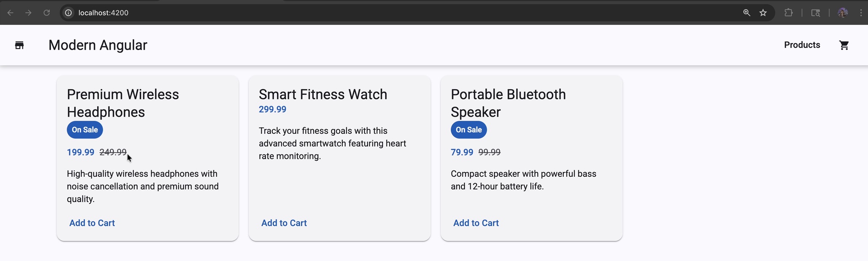Click the struck-through 249.99 price
Viewport: 868px width, 261px height.
tap(112, 152)
